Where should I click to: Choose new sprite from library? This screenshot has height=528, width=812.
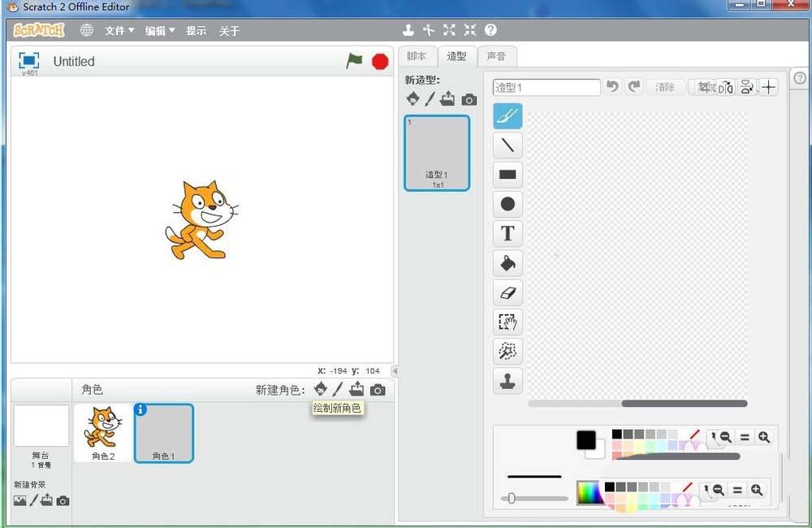(321, 388)
